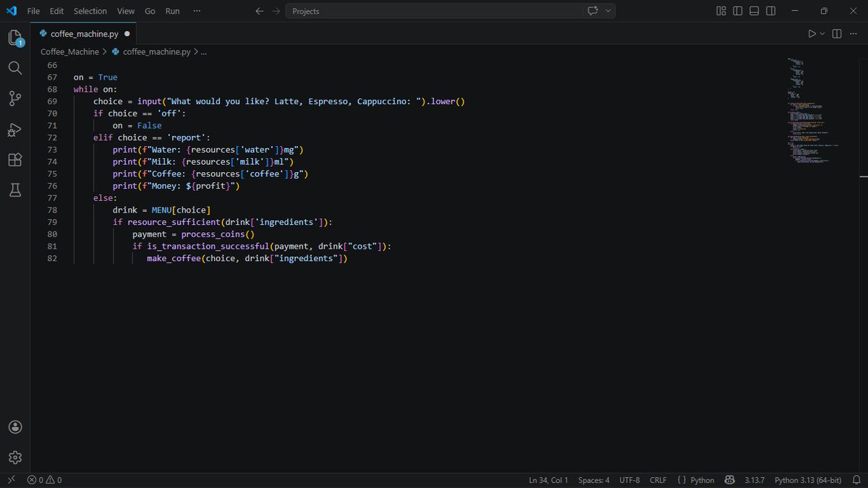868x488 pixels.
Task: Toggle the primary side bar
Action: click(738, 11)
